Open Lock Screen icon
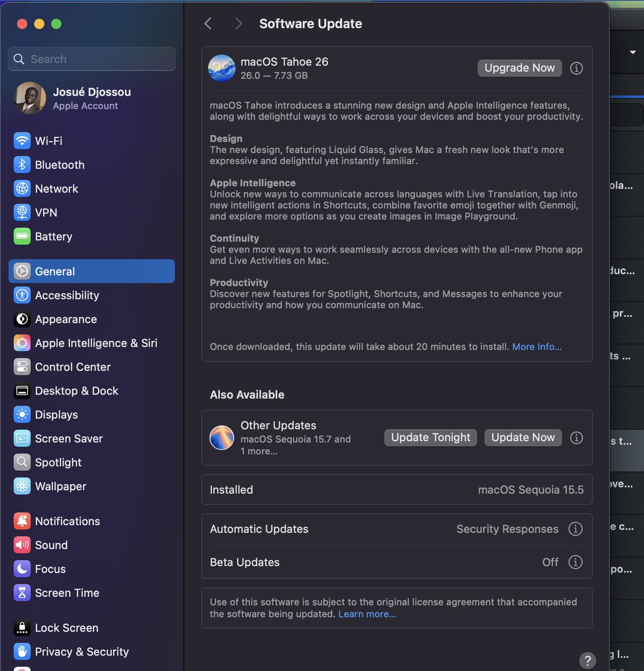The image size is (644, 671). coord(22,627)
